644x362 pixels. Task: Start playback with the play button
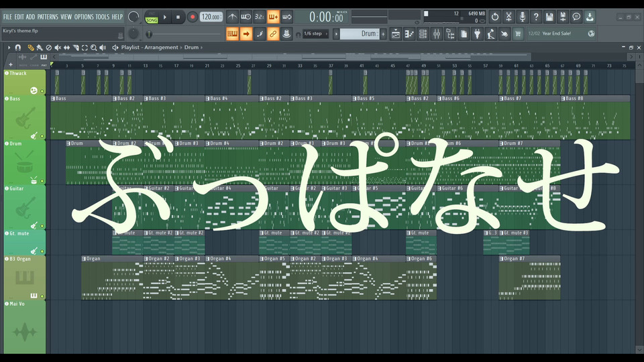click(x=165, y=17)
